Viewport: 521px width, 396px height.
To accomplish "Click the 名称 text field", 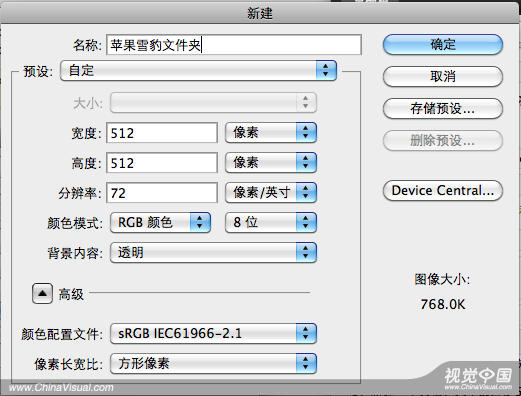I will click(234, 45).
